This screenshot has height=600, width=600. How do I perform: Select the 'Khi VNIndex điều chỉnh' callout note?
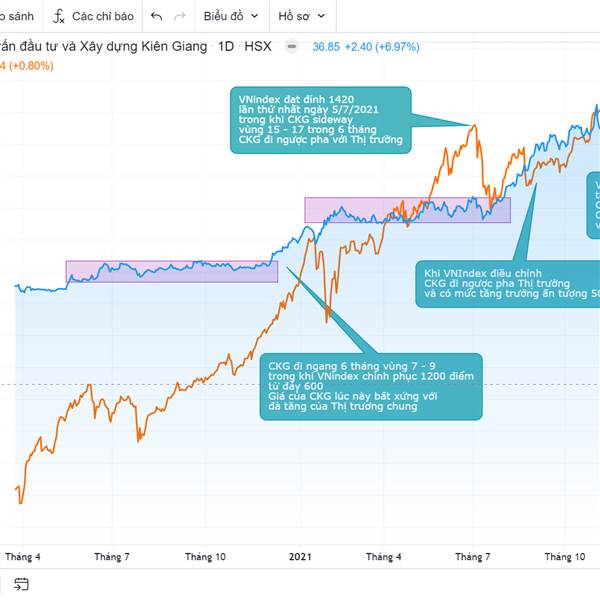507,283
